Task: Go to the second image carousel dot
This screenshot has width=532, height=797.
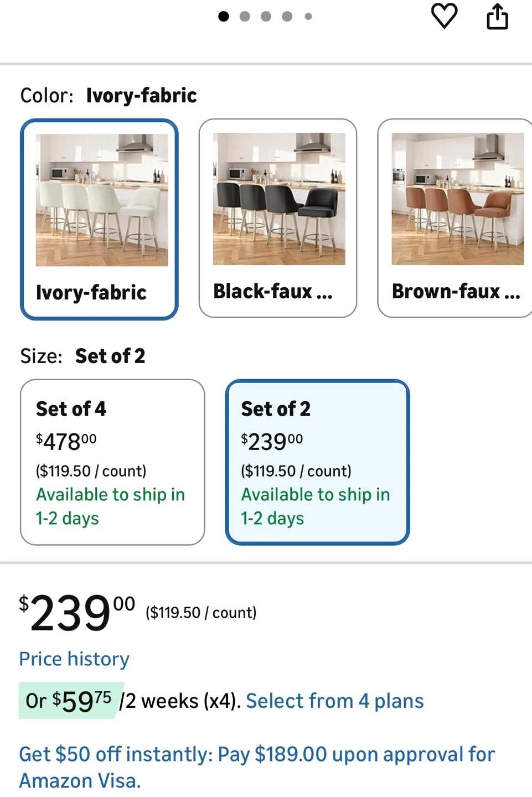Action: (x=245, y=17)
